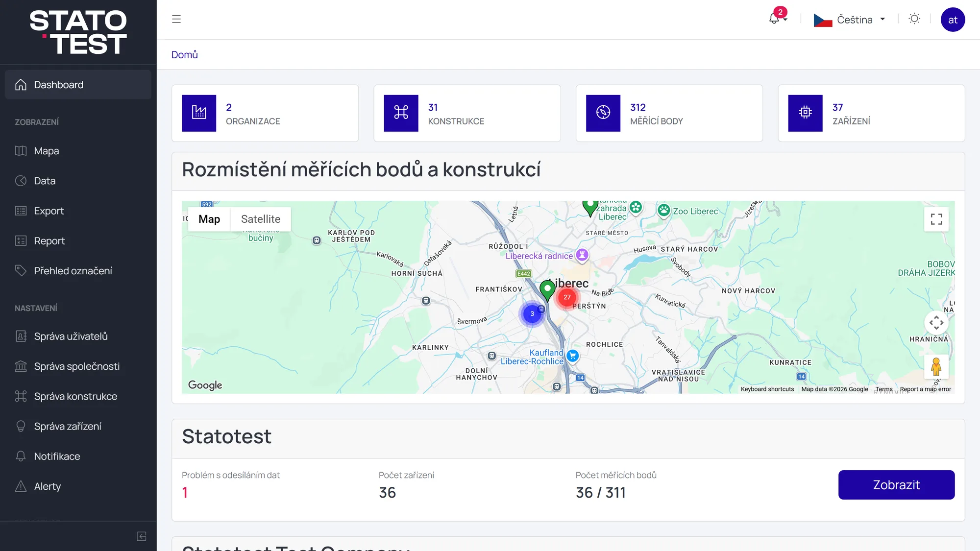Click the Správa společnosti bank icon
The height and width of the screenshot is (551, 980).
[21, 366]
